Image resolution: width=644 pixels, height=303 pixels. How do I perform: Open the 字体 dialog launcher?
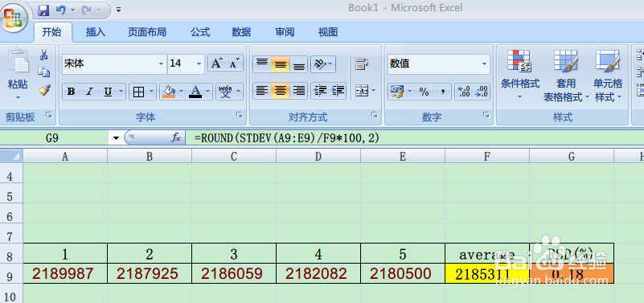240,117
